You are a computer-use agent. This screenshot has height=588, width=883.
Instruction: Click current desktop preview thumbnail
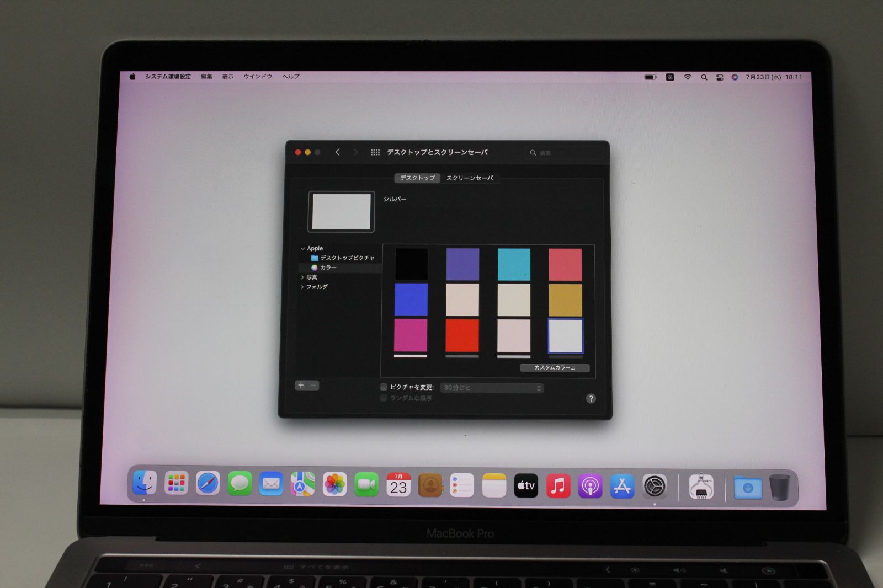coord(341,212)
